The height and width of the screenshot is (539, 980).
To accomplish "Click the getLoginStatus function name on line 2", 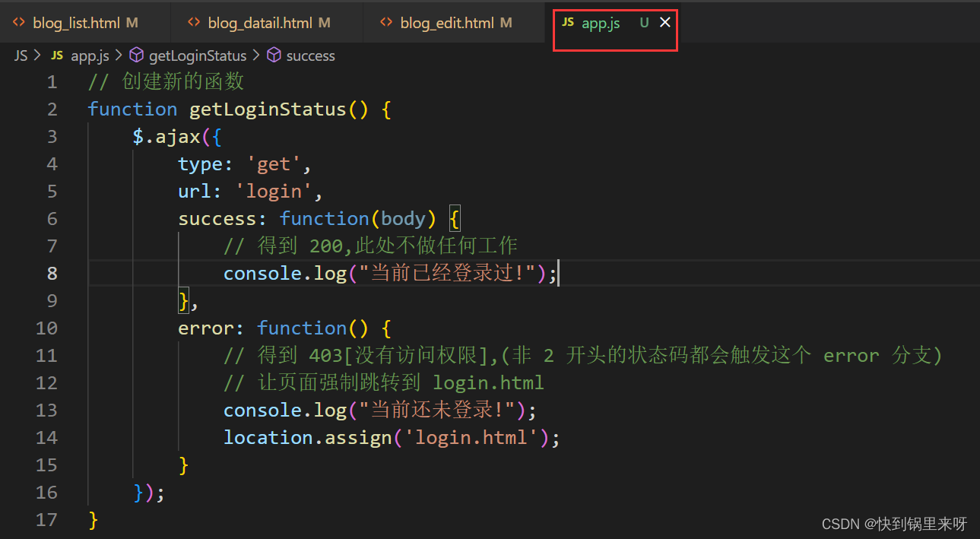I will click(x=267, y=109).
